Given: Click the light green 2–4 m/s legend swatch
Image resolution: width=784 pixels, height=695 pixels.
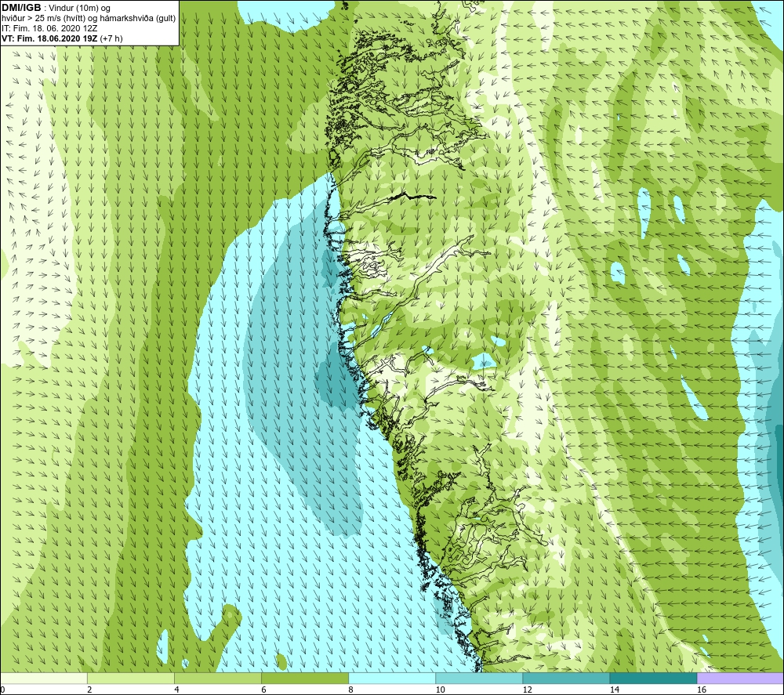Looking at the screenshot, I should pos(131,678).
